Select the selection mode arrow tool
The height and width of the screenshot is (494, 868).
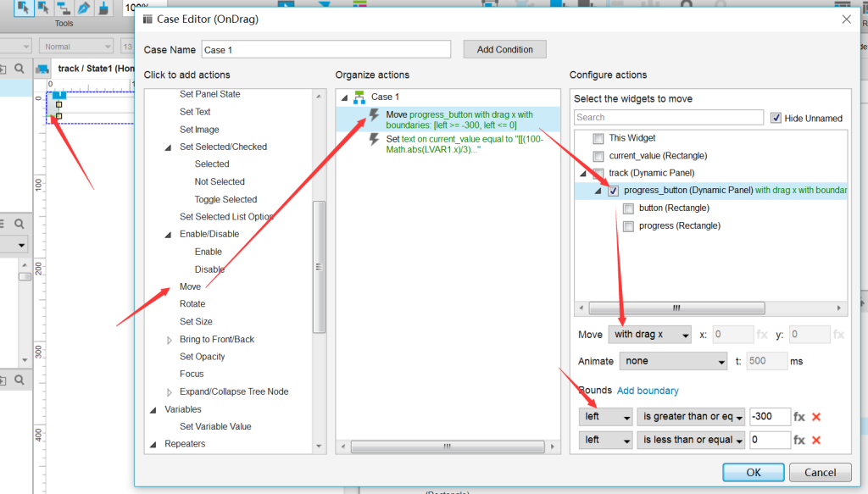pos(23,8)
